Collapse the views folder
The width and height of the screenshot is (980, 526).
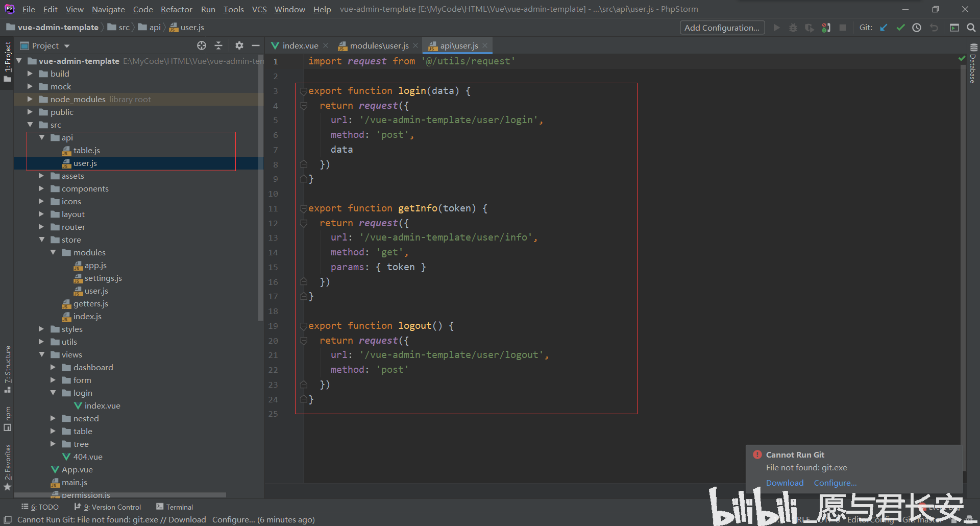point(42,354)
